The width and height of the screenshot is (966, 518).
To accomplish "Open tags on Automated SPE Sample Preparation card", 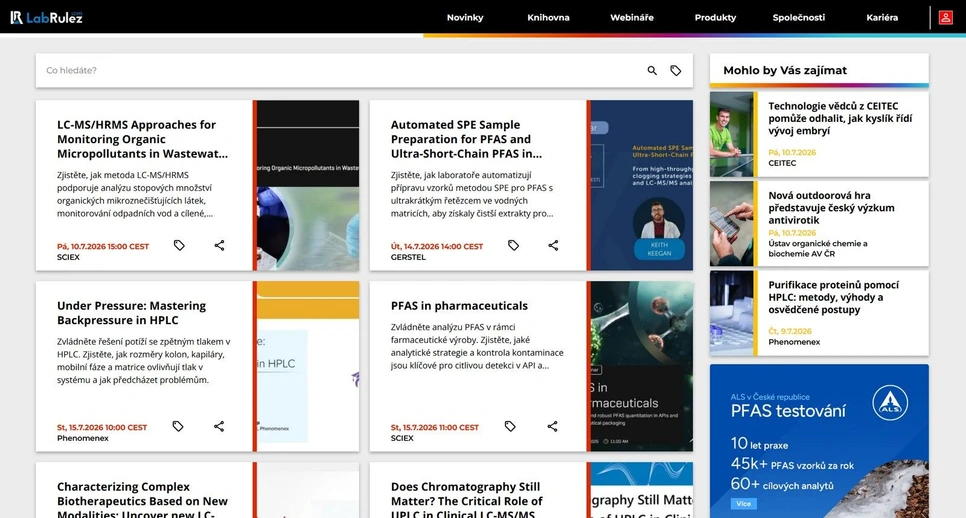I will [513, 245].
